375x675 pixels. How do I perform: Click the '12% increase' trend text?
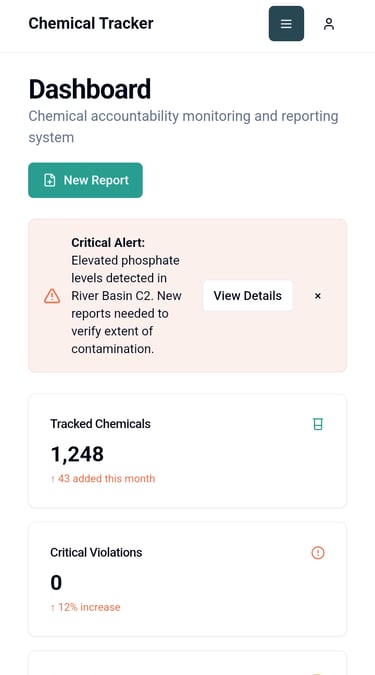point(85,607)
